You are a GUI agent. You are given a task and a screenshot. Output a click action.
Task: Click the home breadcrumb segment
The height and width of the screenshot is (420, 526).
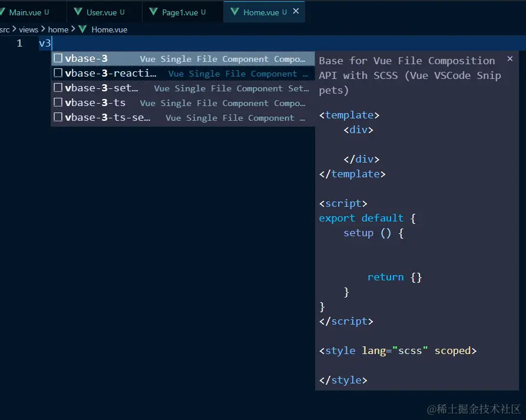[x=58, y=29]
